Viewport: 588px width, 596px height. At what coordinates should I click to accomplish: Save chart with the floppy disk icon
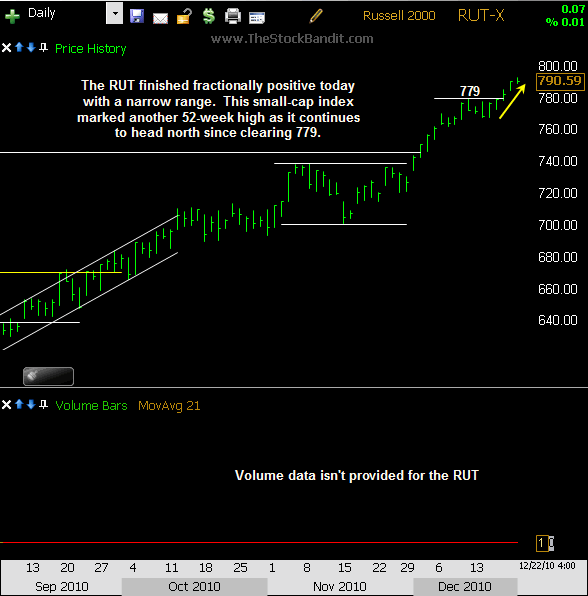pos(137,16)
